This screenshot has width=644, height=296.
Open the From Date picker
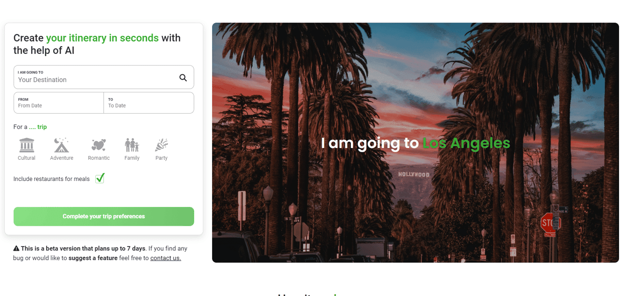[58, 103]
